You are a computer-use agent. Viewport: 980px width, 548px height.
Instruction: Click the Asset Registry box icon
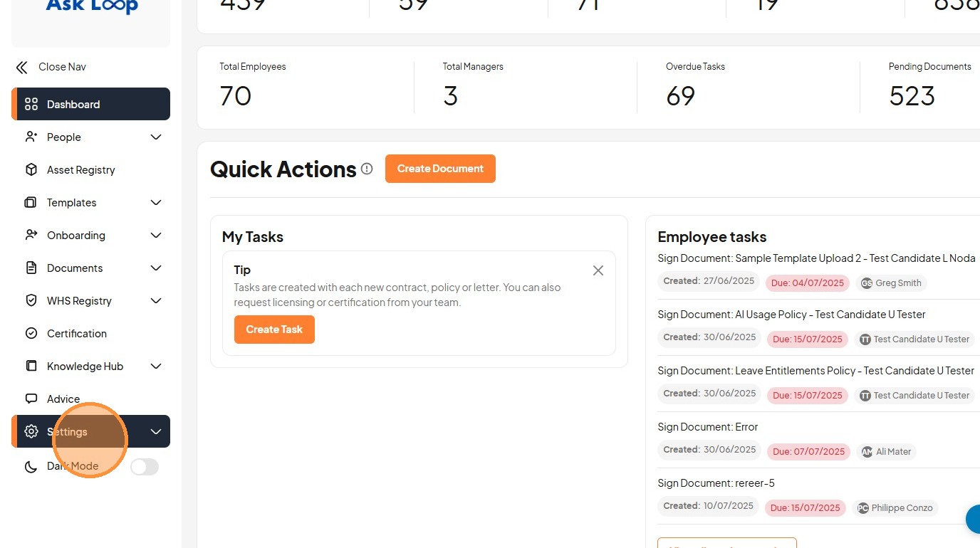coord(31,170)
